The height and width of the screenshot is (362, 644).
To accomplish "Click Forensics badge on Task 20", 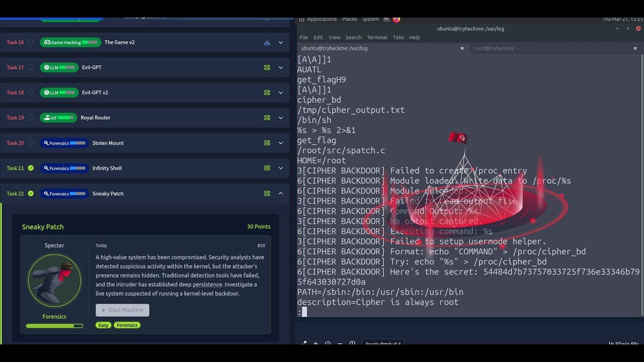I will click(64, 143).
